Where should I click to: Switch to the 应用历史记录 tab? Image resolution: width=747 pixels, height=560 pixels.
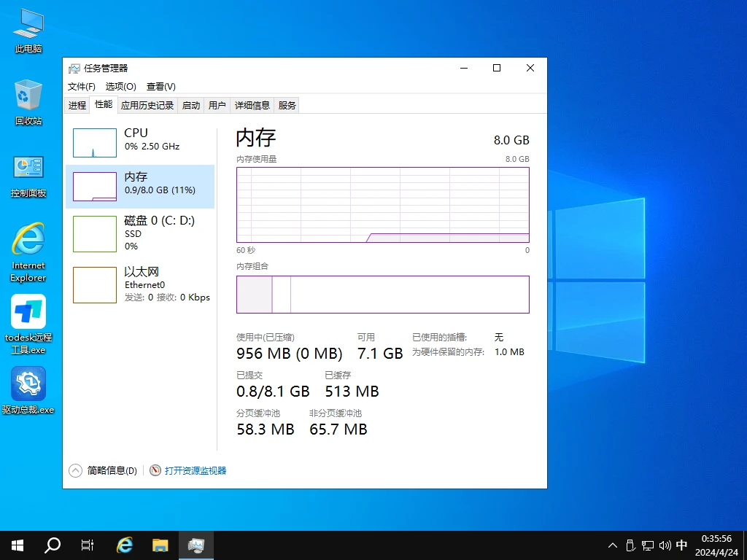[147, 105]
